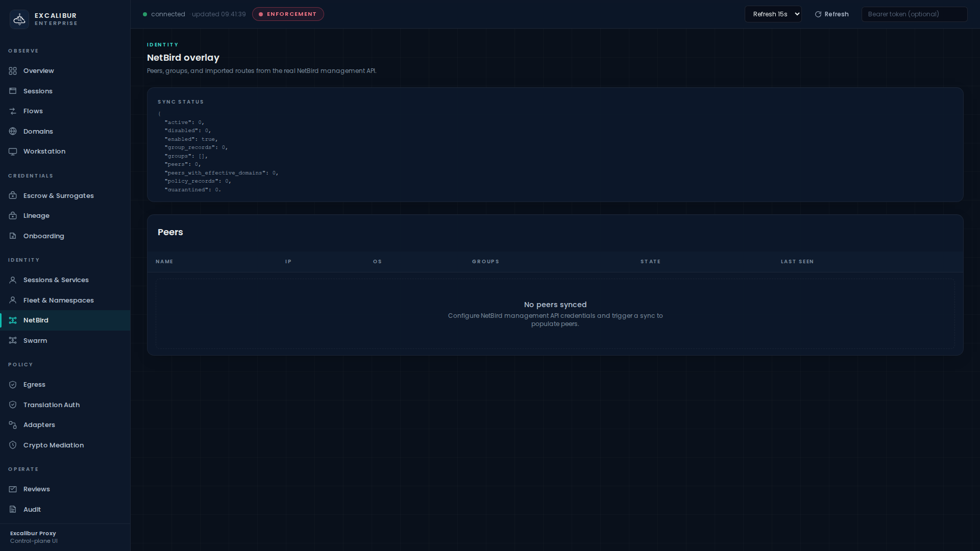
Task: Click the Excalibur Enterprise logo icon
Action: [x=19, y=19]
